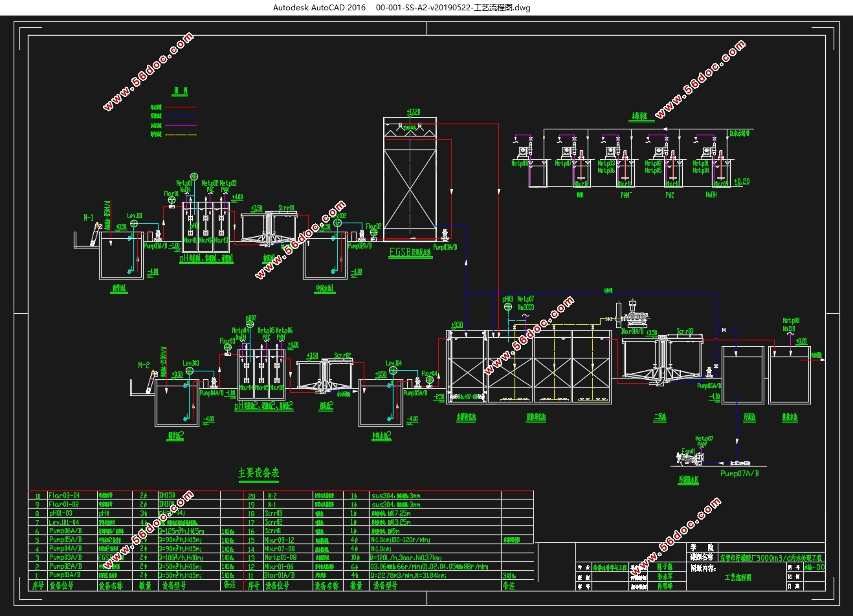Pick the Fsm01 sludge dewatering machine symbol
The image size is (853, 616).
coord(690,458)
